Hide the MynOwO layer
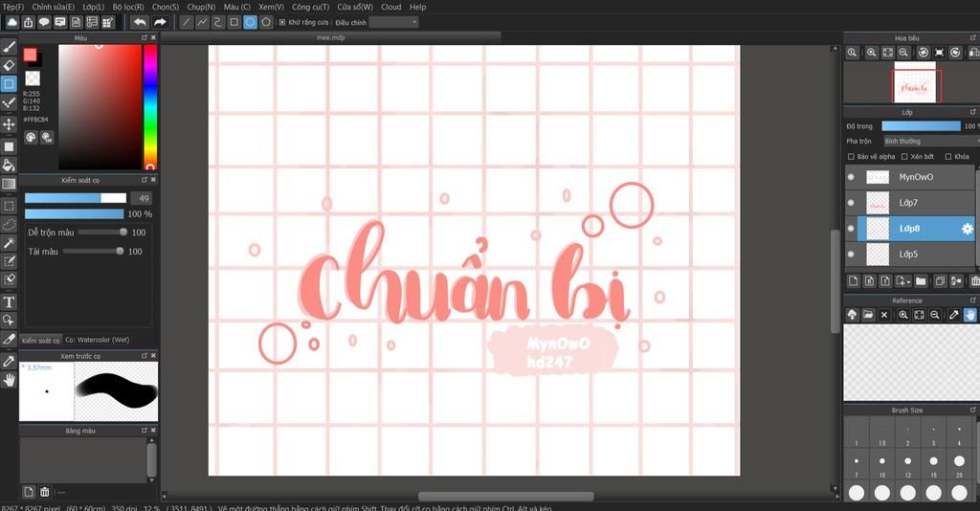The image size is (980, 511). coord(851,177)
